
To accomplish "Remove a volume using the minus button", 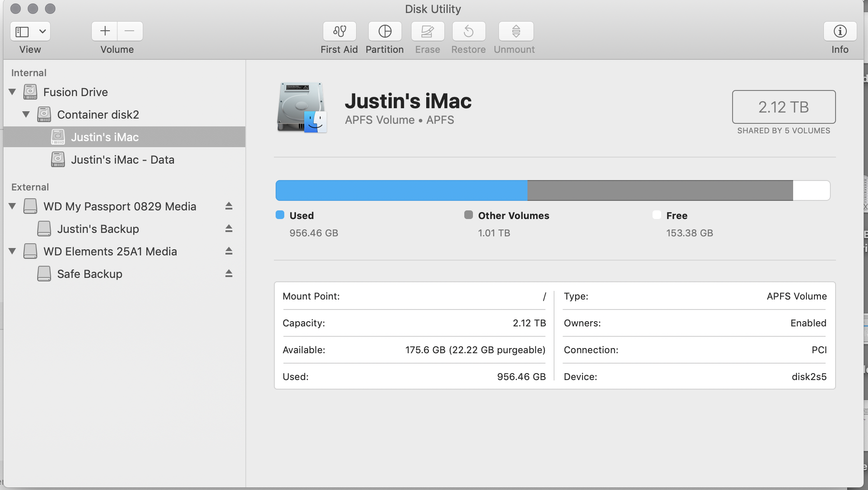I will pyautogui.click(x=130, y=31).
